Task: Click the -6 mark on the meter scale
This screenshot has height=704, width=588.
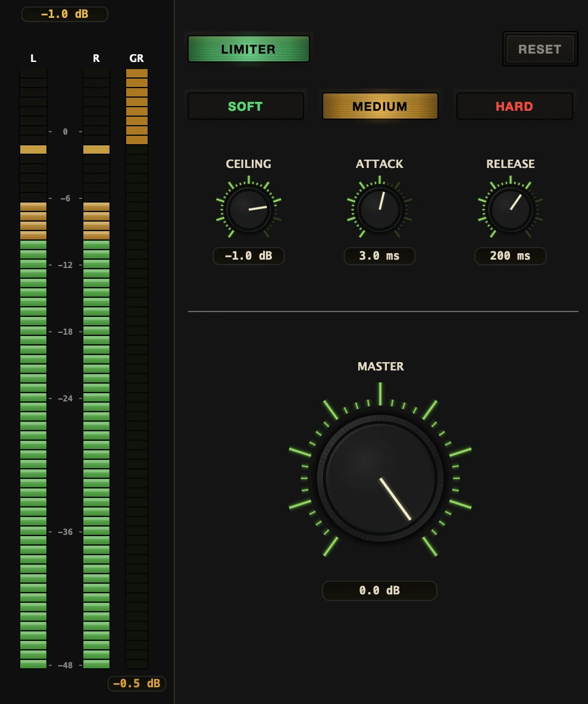Action: [65, 198]
